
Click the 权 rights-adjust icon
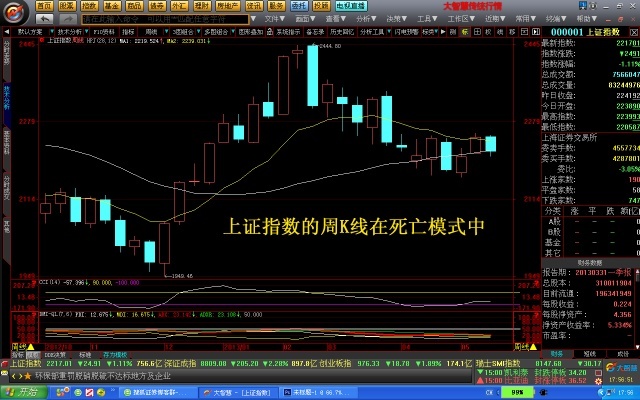[x=489, y=32]
